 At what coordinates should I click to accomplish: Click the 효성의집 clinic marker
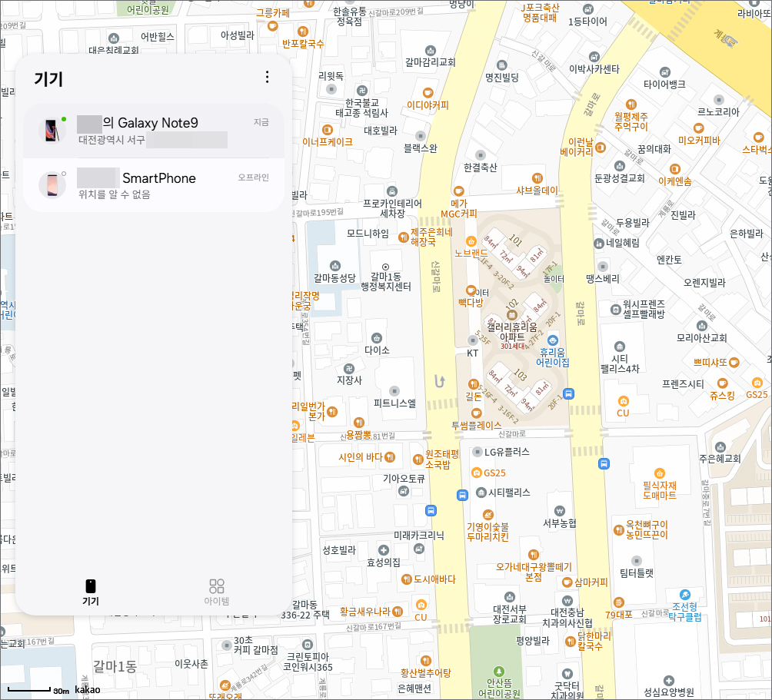tap(384, 550)
